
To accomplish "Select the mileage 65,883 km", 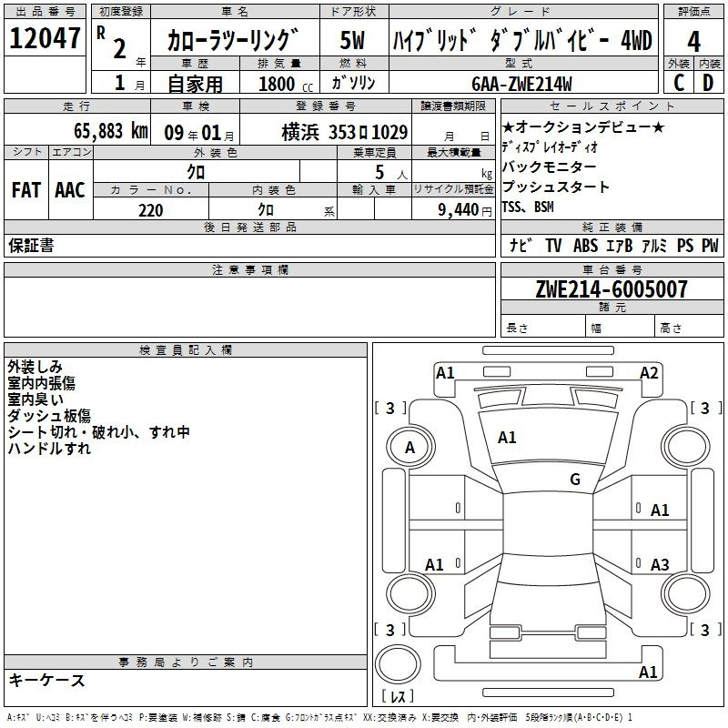I will pos(111,131).
